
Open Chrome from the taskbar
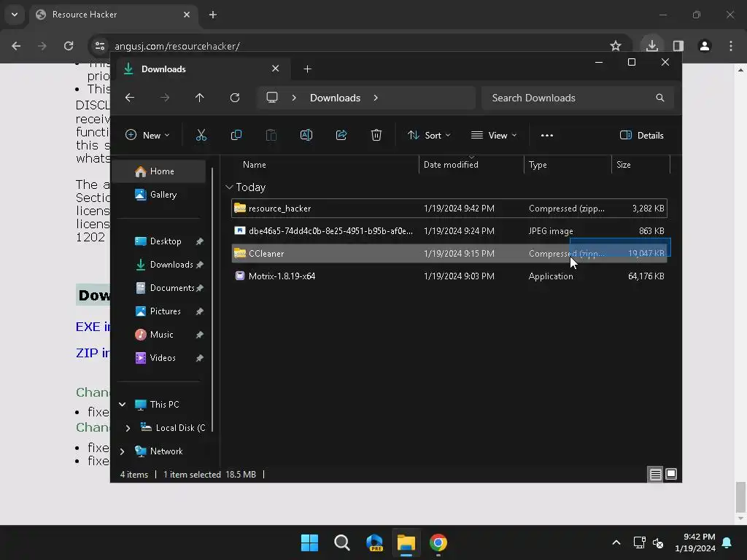[x=438, y=542]
